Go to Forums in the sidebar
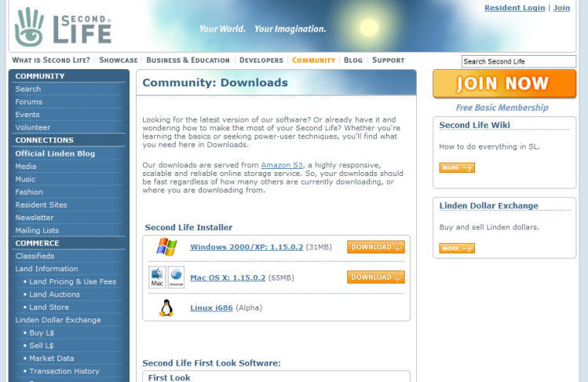The height and width of the screenshot is (382, 588). 29,102
